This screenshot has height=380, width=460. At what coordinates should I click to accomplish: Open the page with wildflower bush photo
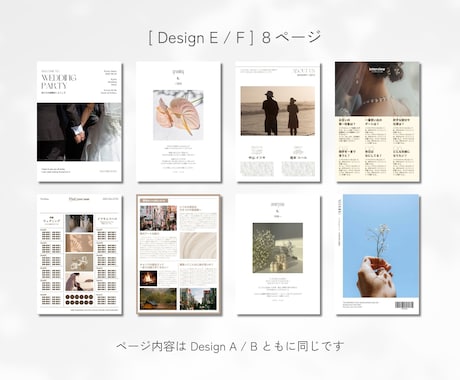coord(278,254)
